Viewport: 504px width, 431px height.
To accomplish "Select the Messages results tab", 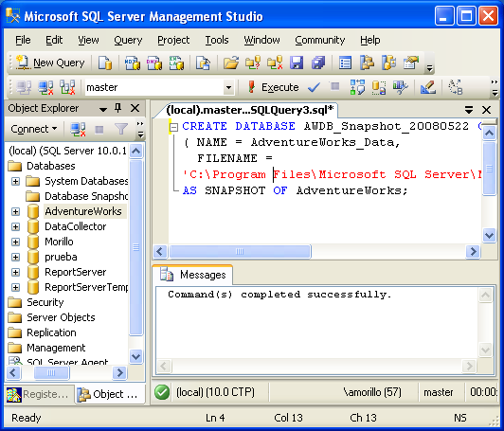I will [193, 275].
